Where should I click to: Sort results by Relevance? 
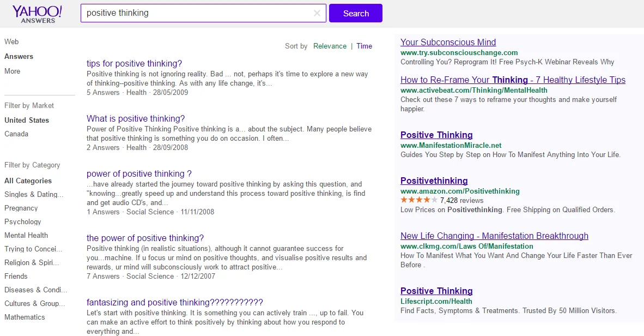point(330,46)
